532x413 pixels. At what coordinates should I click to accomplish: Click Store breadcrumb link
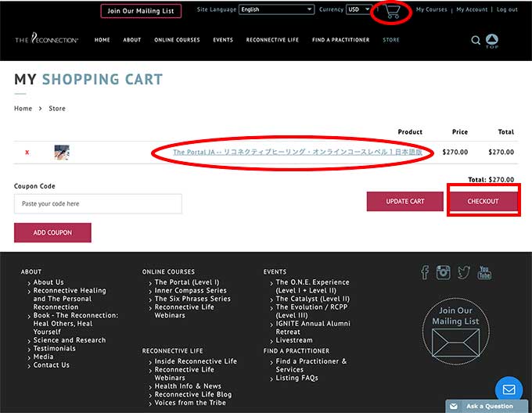pos(57,109)
